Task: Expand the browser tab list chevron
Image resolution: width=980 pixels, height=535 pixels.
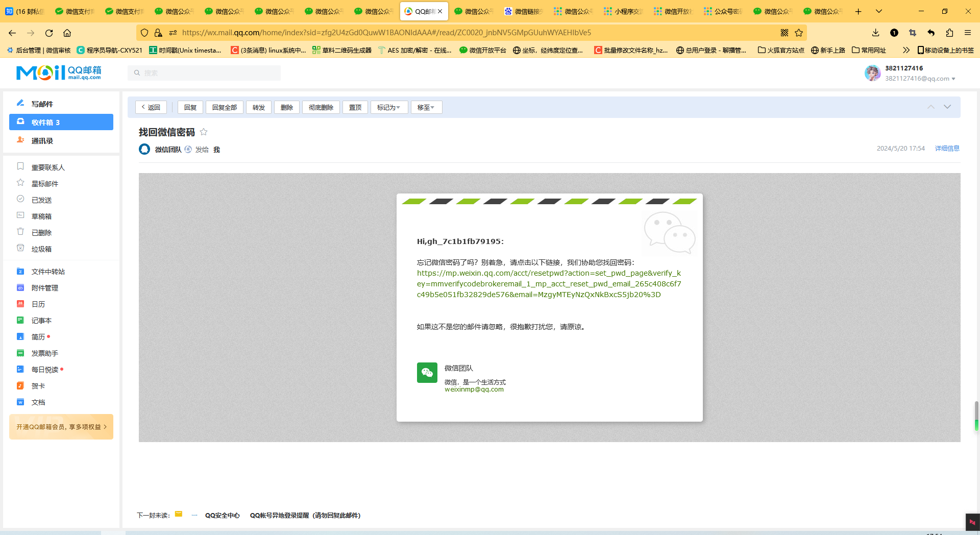Action: pos(879,11)
